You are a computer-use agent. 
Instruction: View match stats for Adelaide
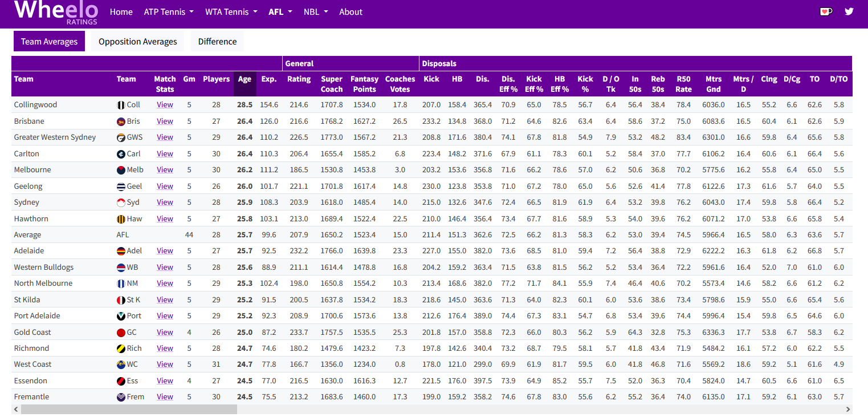165,251
